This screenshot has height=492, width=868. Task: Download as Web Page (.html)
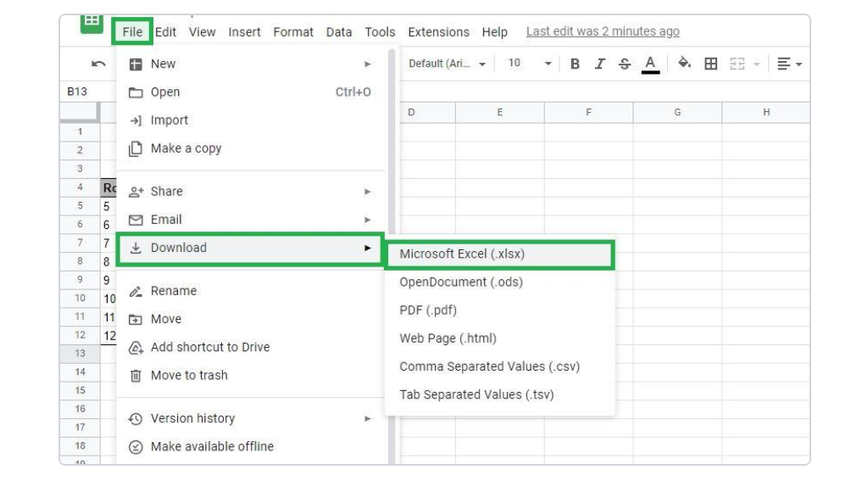coord(500,338)
